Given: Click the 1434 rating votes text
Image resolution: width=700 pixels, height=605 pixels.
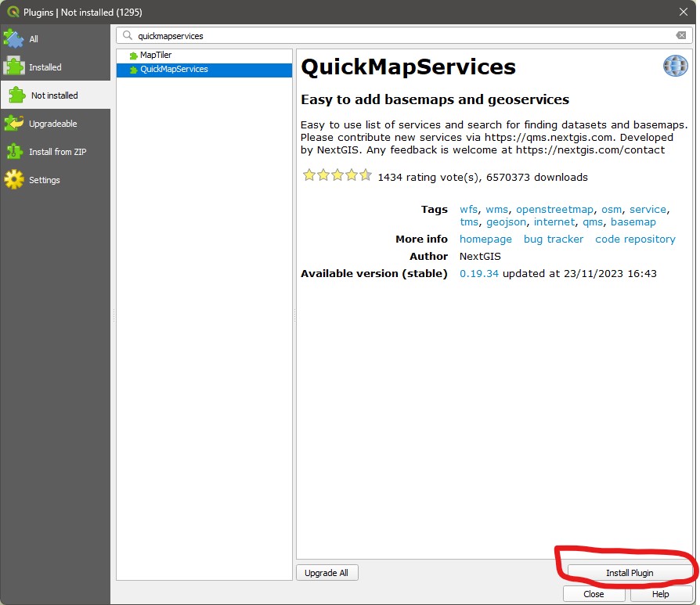Looking at the screenshot, I should point(428,177).
